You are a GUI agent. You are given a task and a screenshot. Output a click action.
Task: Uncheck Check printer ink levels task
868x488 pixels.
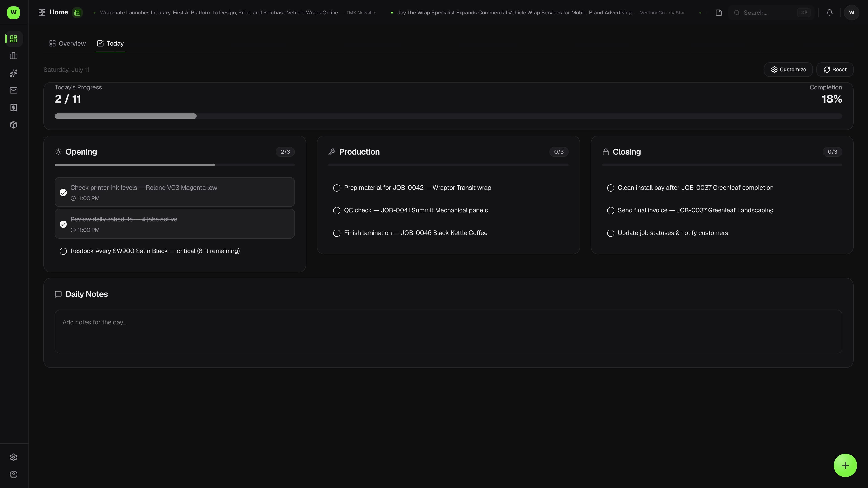click(x=63, y=192)
